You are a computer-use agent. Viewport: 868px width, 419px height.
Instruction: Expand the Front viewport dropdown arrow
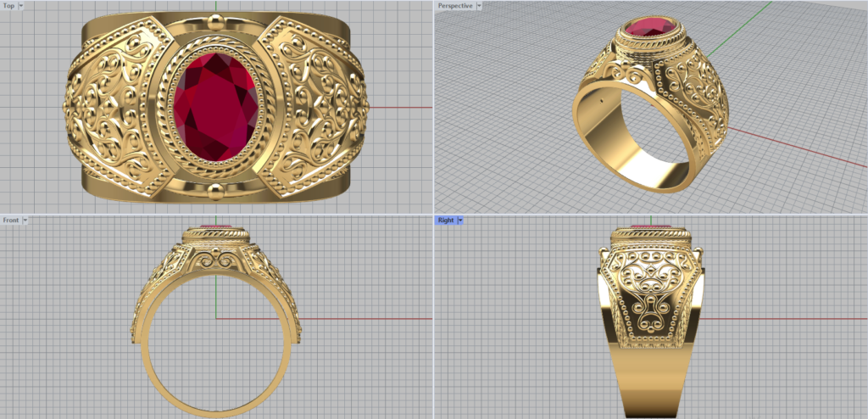[25, 220]
